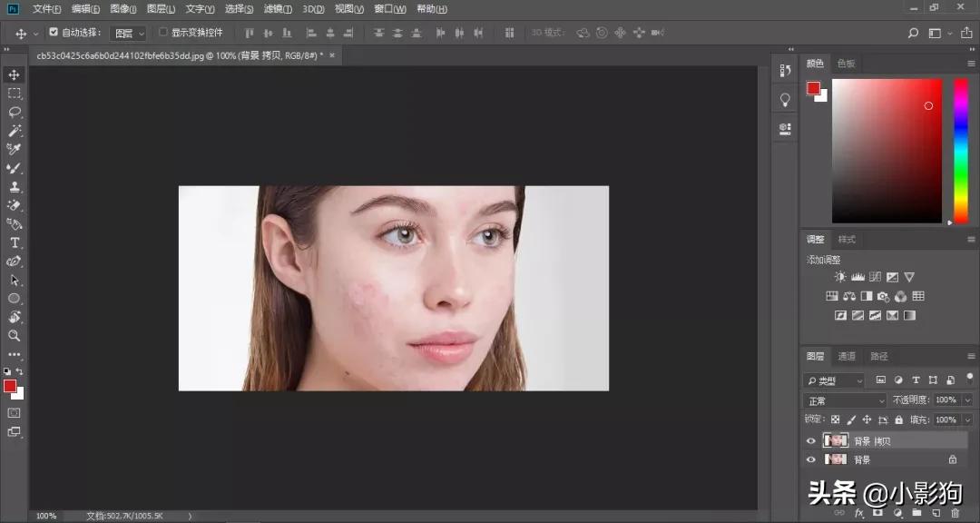The width and height of the screenshot is (980, 523).
Task: Switch to the 通道 tab
Action: click(x=847, y=357)
